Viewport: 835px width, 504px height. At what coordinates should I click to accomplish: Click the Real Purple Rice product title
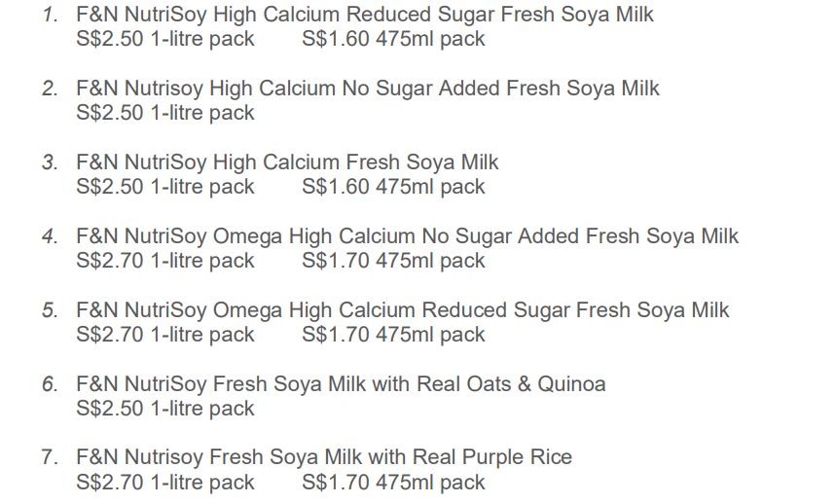tap(324, 457)
